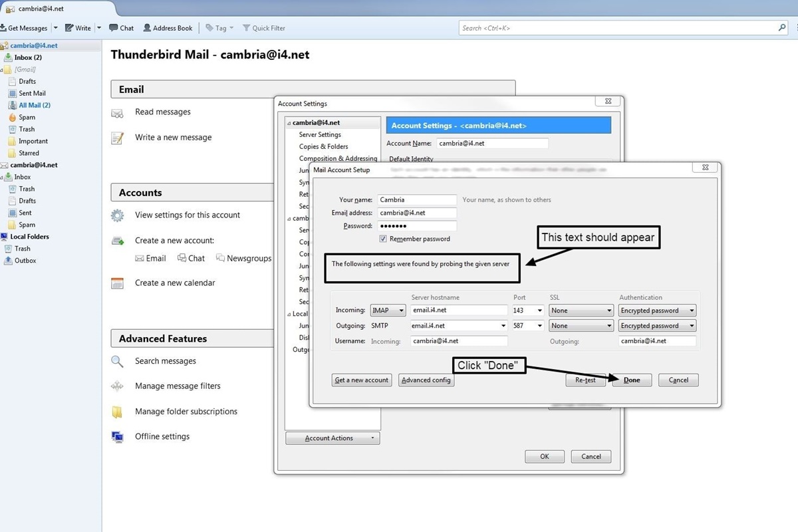Click OK in Account Settings window
This screenshot has height=532, width=798.
point(545,456)
